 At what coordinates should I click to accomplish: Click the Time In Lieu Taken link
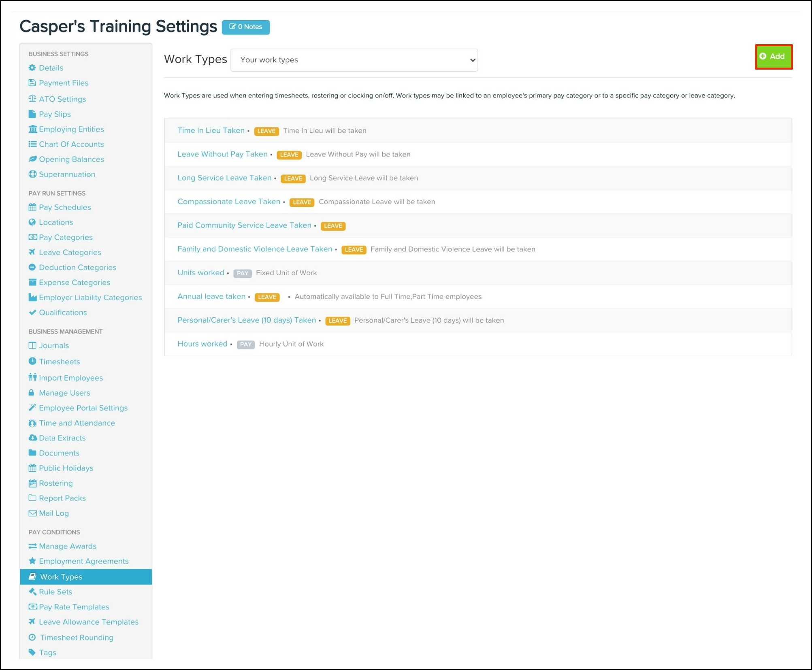[211, 130]
